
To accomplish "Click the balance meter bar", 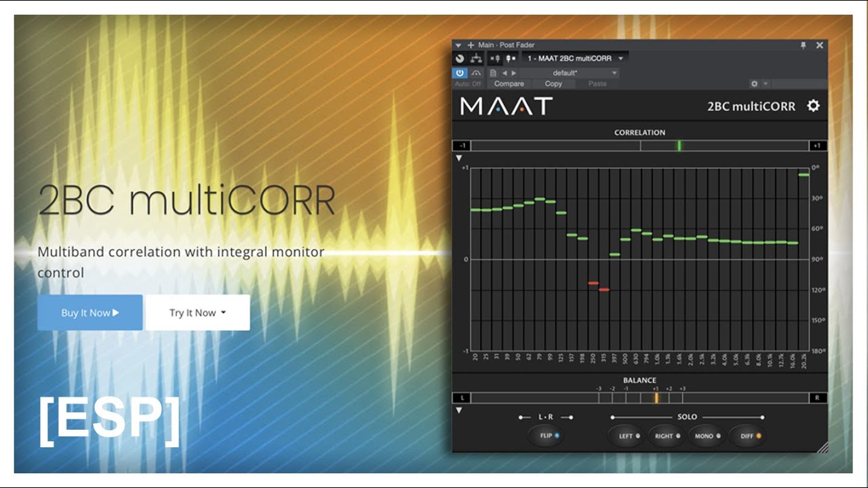I will click(639, 398).
